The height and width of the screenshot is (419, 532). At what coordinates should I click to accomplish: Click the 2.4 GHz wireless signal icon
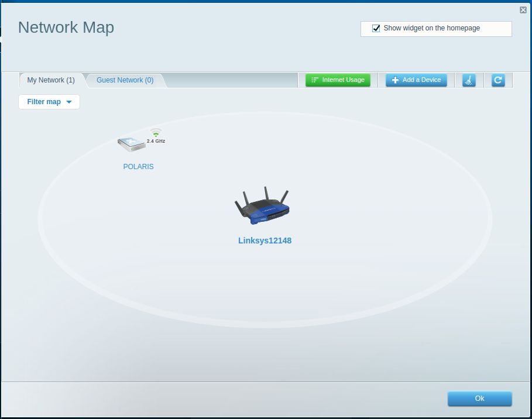[156, 133]
